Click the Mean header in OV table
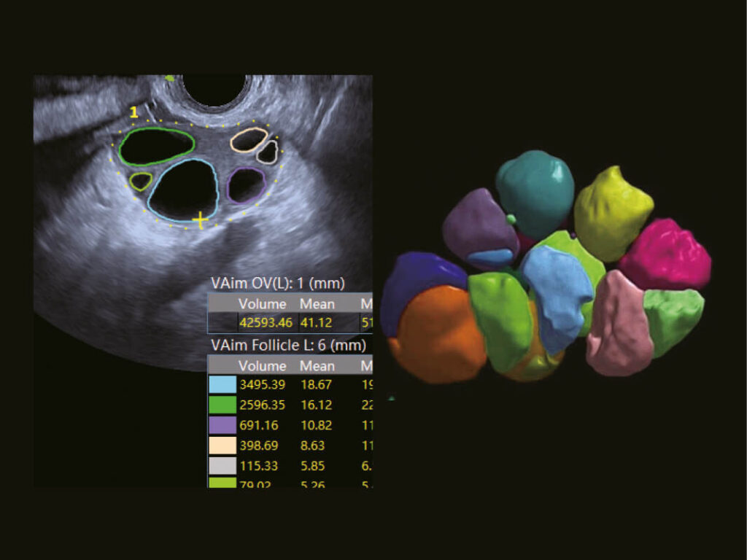 point(317,303)
